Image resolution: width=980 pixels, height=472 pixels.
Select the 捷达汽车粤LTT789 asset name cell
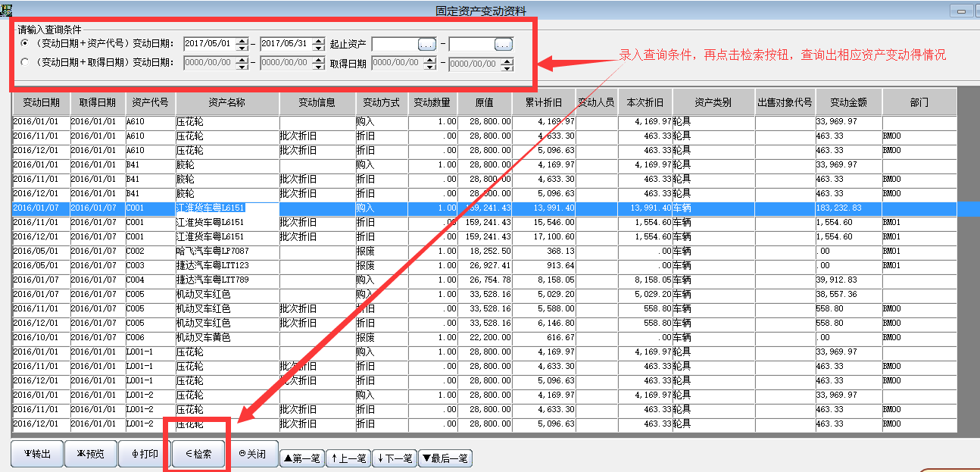click(x=227, y=280)
